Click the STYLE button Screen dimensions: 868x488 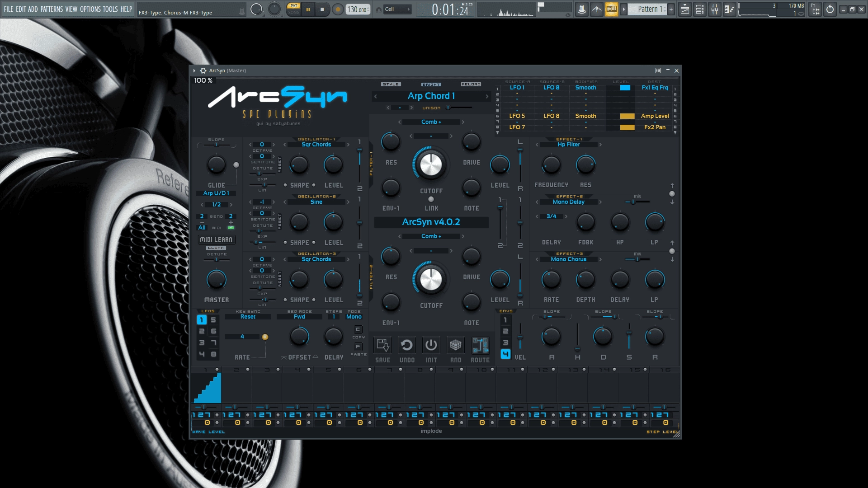click(x=391, y=84)
